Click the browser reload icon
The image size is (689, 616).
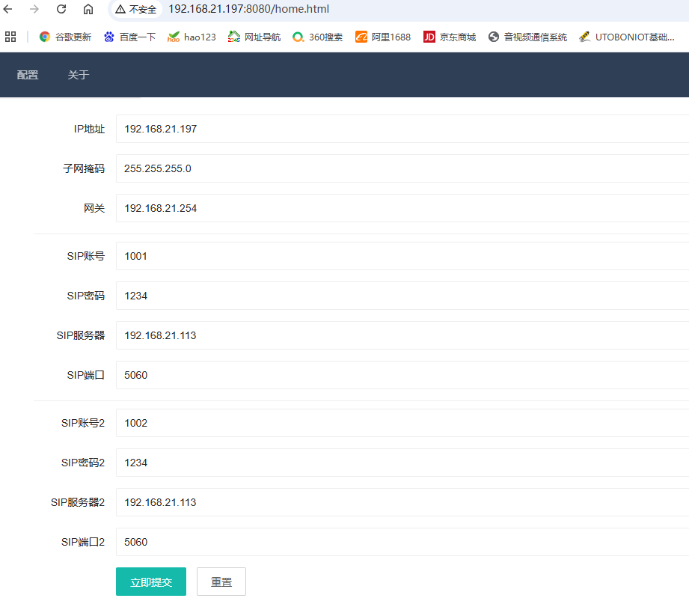pos(61,10)
